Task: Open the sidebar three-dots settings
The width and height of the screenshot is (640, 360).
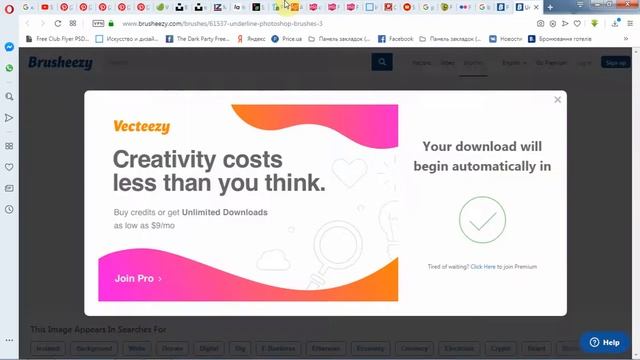Action: point(9,340)
